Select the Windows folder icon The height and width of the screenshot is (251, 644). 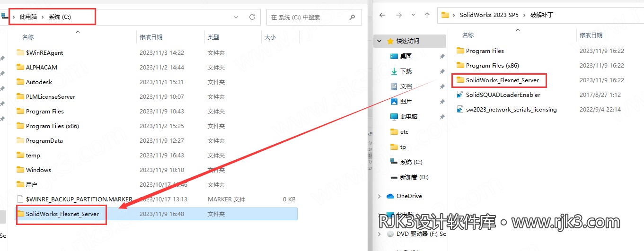20,170
